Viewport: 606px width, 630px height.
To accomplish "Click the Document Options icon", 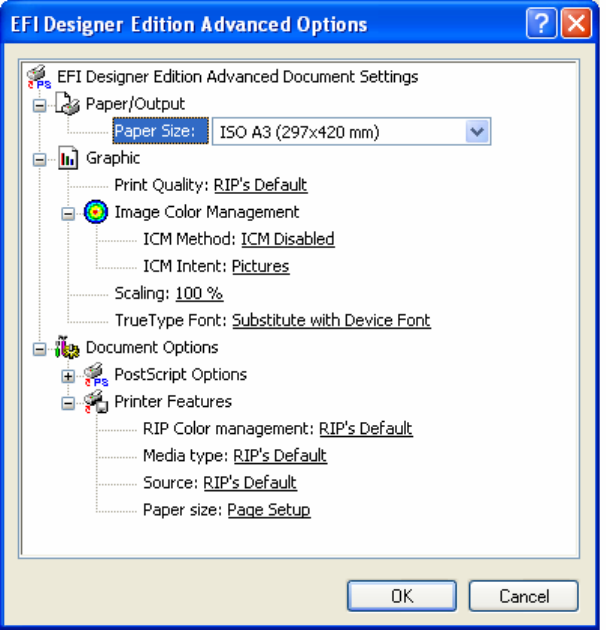I will click(x=68, y=348).
